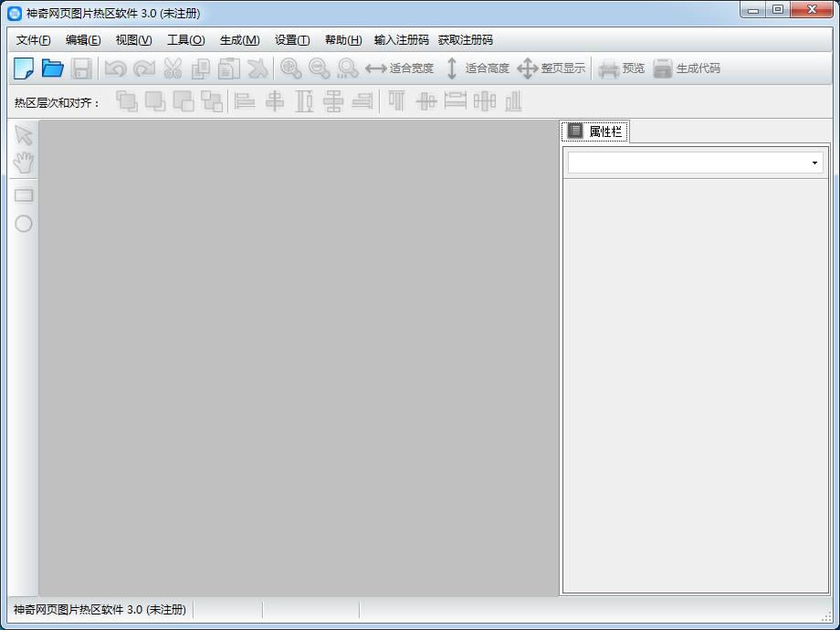Click the Redo arrow icon

coord(144,68)
